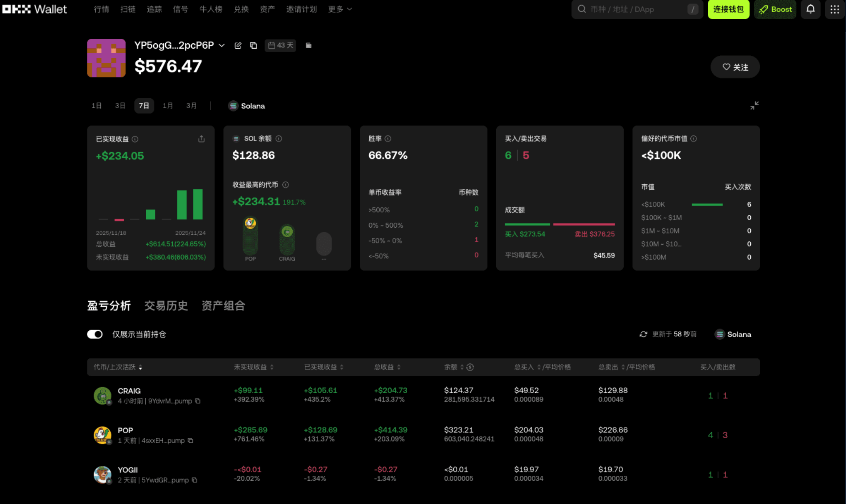Switch to the 交易历史 tab
This screenshot has width=846, height=504.
(166, 306)
